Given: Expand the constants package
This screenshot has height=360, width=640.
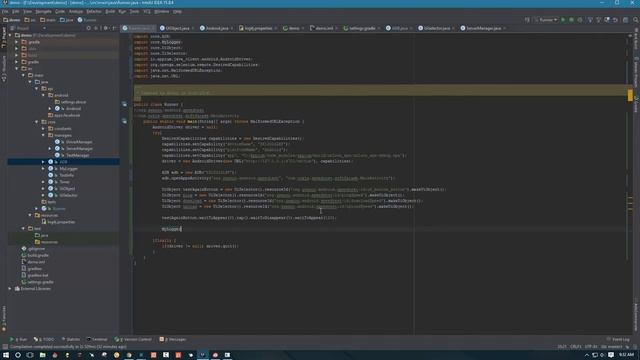Looking at the screenshot, I should (x=43, y=129).
